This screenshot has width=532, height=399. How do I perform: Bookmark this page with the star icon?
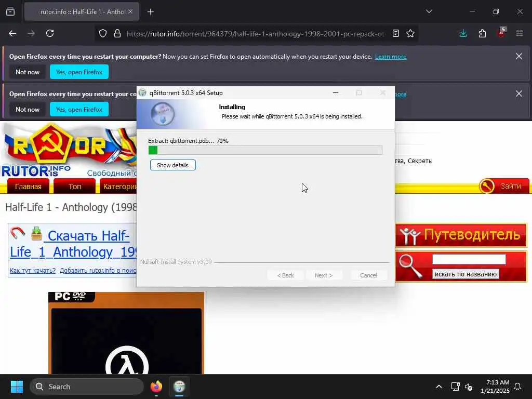point(410,34)
